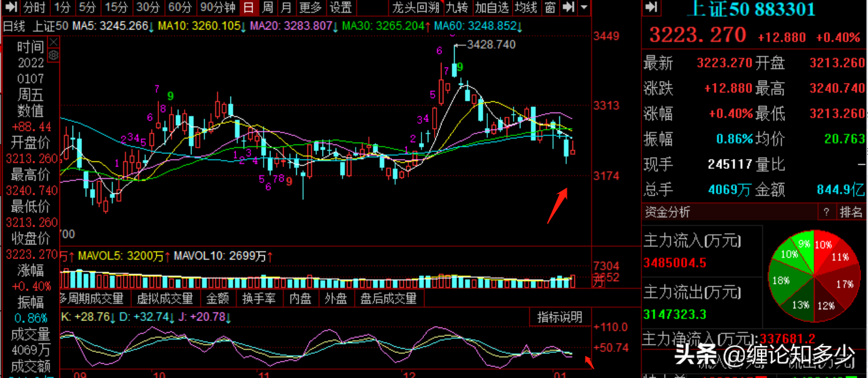Select the 30分 period
Image resolution: width=868 pixels, height=378 pixels.
click(x=148, y=8)
